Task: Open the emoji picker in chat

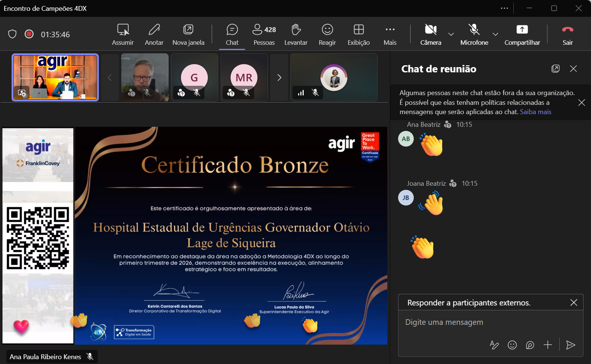Action: pos(512,345)
